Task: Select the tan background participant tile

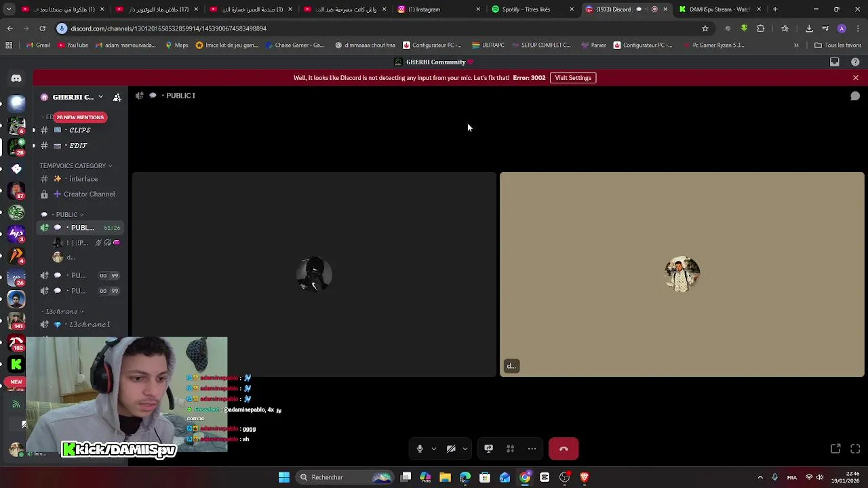Action: coord(682,274)
